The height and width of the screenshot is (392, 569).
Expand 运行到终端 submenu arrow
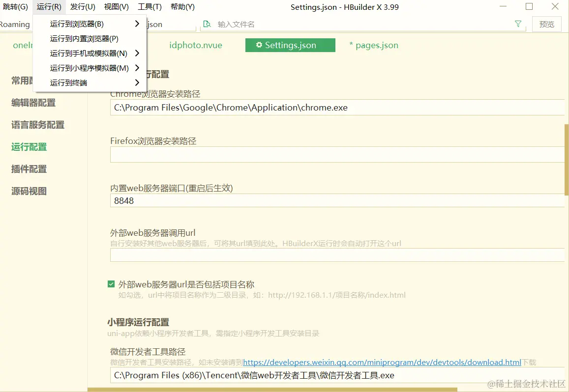[137, 83]
